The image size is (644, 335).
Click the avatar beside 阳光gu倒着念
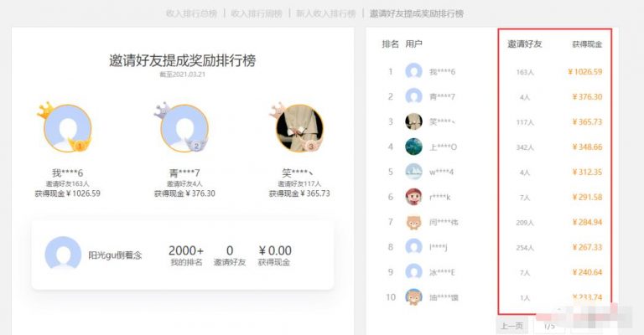63,255
